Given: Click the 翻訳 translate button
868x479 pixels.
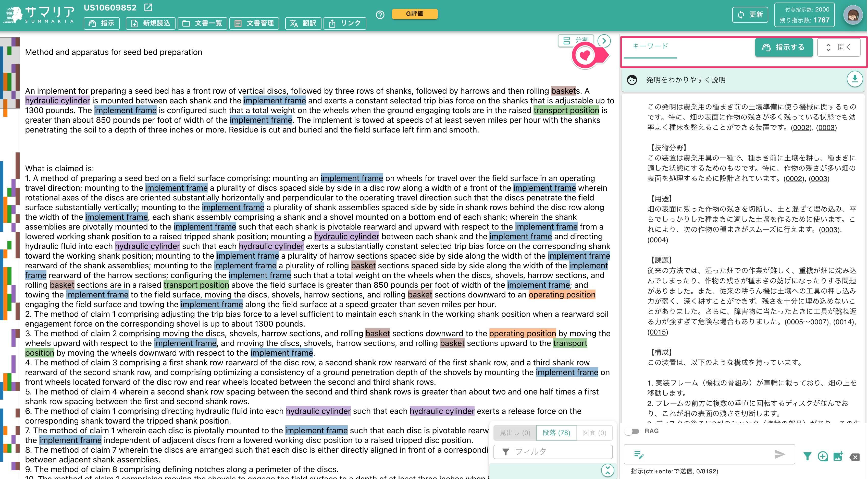Looking at the screenshot, I should tap(303, 23).
